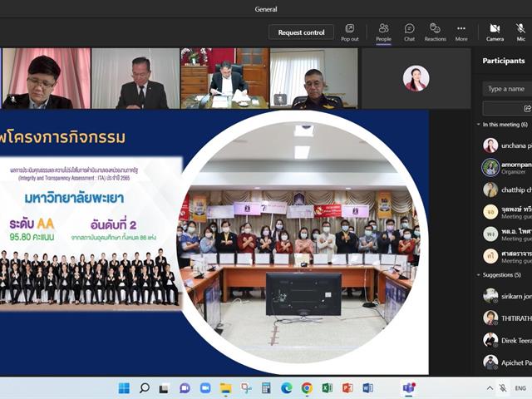This screenshot has width=532, height=399.
Task: Show hidden system tray icons
Action: [490, 388]
